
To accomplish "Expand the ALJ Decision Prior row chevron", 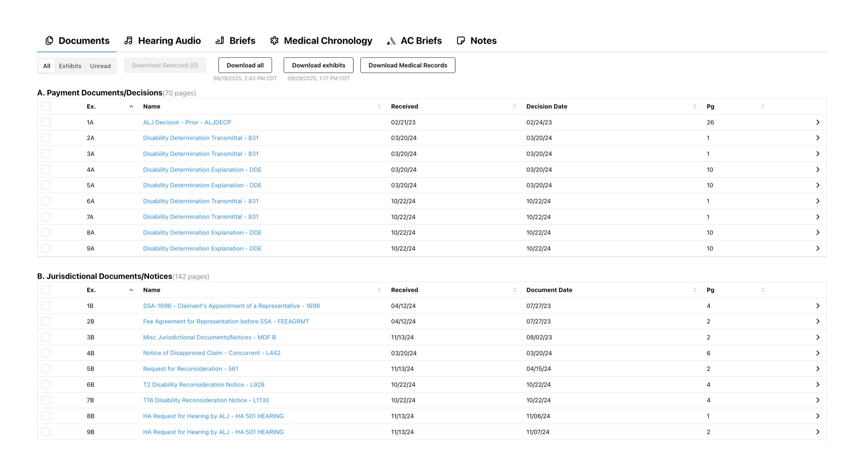I will [x=817, y=122].
